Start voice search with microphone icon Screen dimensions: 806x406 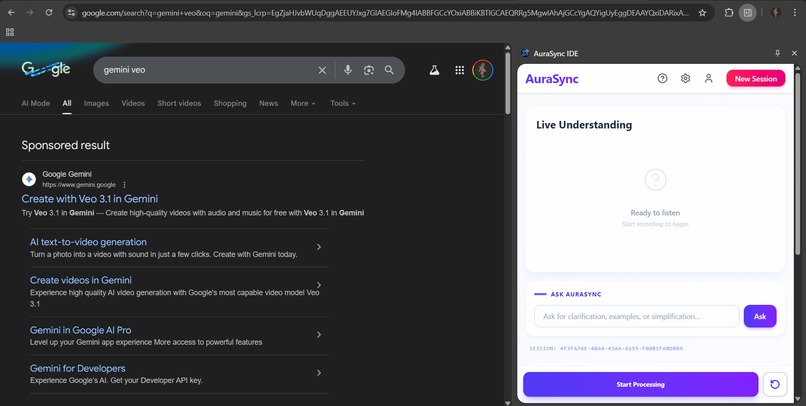(x=348, y=70)
